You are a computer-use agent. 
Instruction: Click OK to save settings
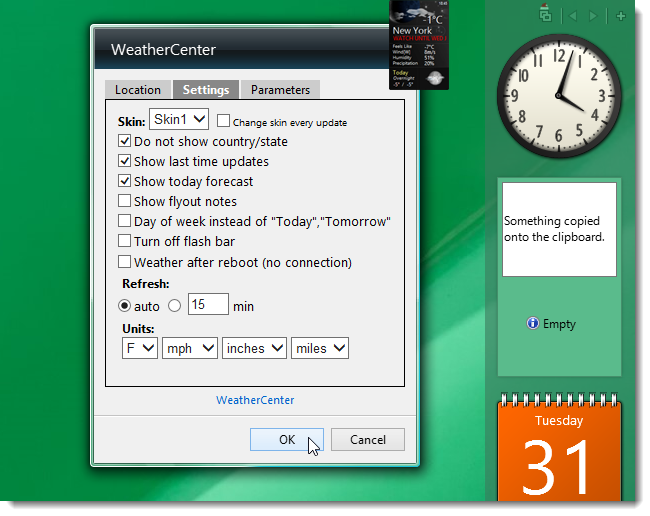[287, 439]
